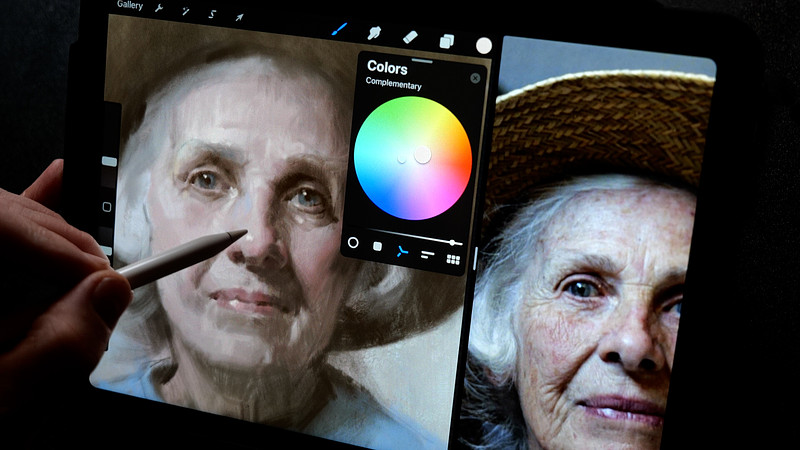
Task: Switch to the Value sliders tab
Action: [x=428, y=255]
